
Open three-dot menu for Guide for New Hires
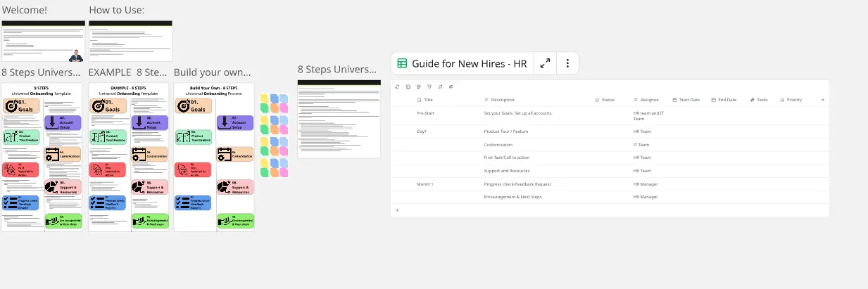(567, 63)
